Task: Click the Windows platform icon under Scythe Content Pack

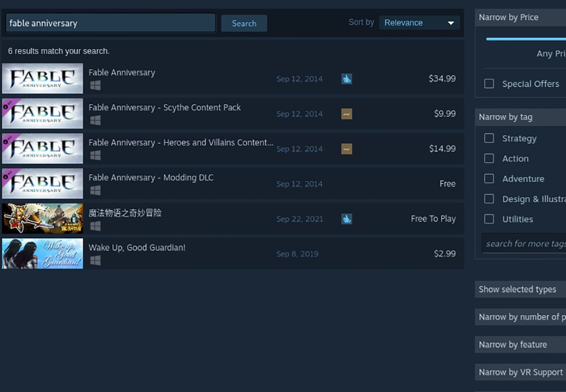Action: [x=95, y=120]
